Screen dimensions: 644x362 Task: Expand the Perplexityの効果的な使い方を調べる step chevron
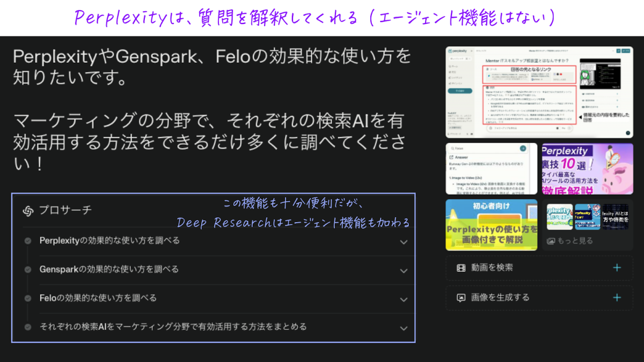click(404, 242)
